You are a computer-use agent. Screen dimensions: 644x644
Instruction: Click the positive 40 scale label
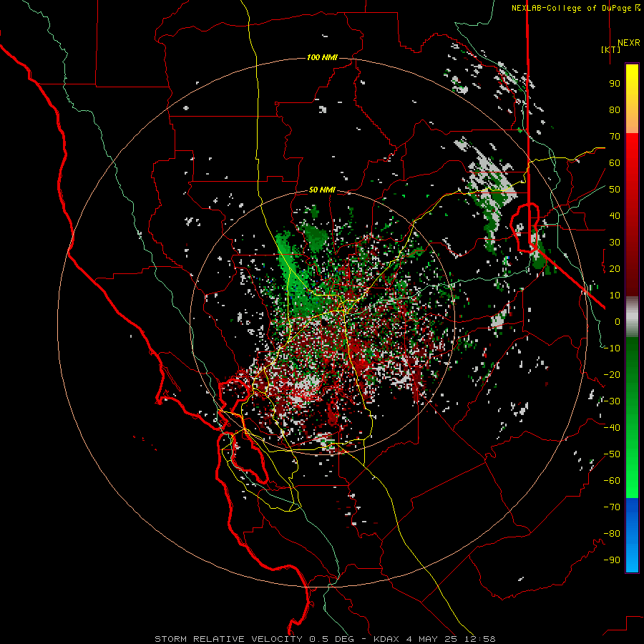615,215
